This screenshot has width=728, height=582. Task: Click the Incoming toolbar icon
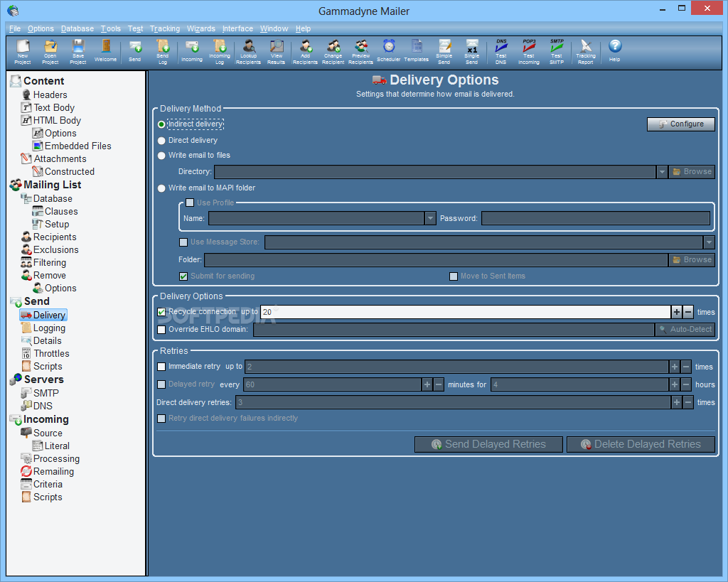192,50
